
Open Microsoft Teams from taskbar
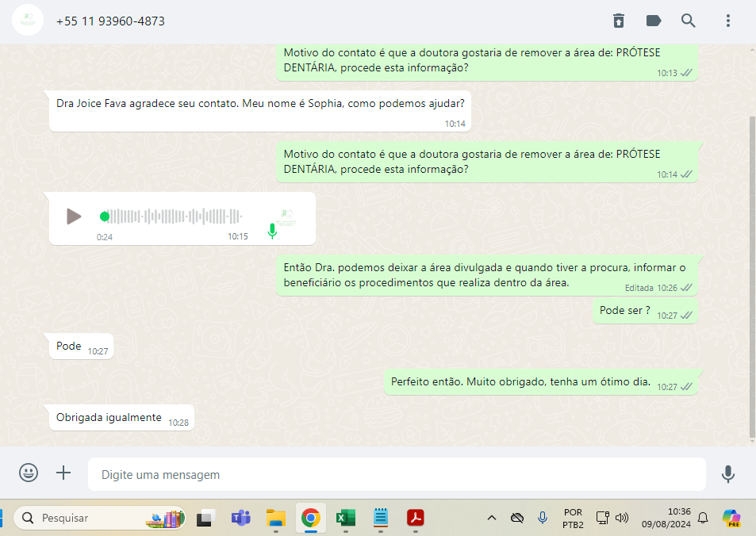[x=240, y=519]
